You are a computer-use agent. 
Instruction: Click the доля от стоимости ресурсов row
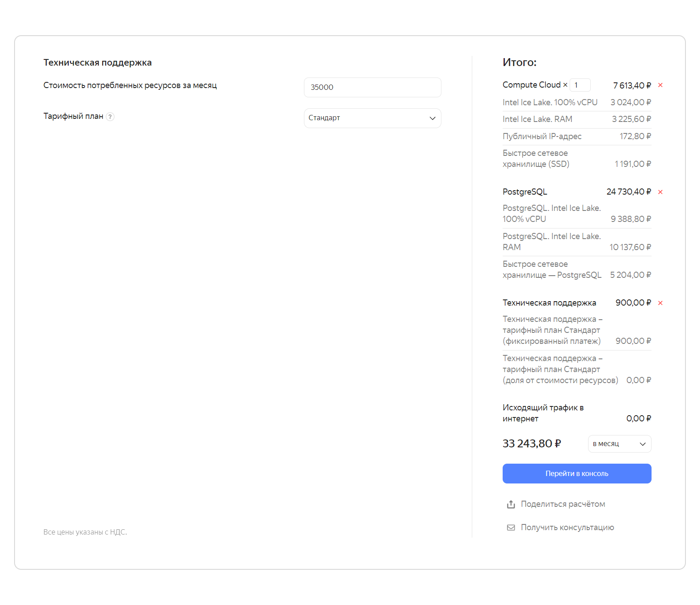pos(577,369)
